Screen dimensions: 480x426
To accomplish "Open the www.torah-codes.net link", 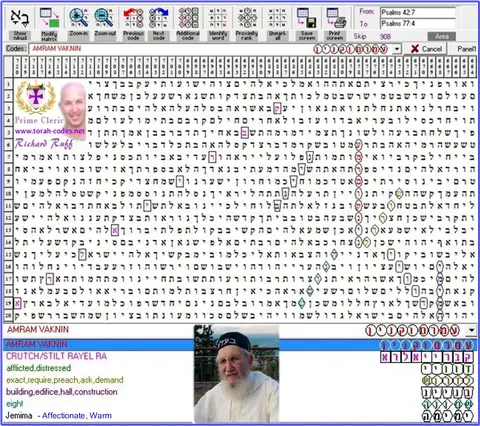I will coord(49,131).
